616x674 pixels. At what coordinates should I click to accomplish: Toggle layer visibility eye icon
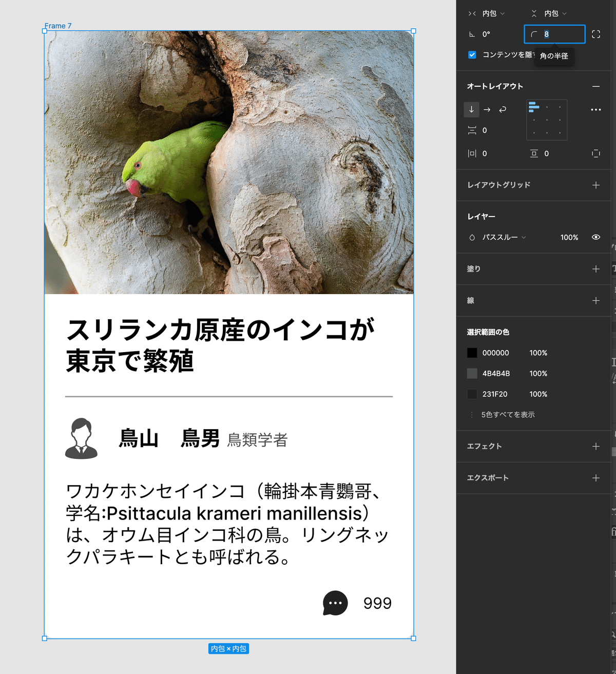[x=595, y=237]
